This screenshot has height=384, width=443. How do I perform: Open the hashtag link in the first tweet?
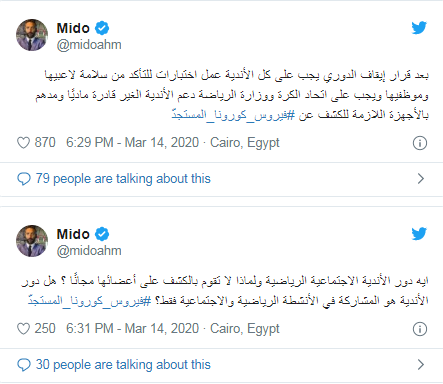233,115
